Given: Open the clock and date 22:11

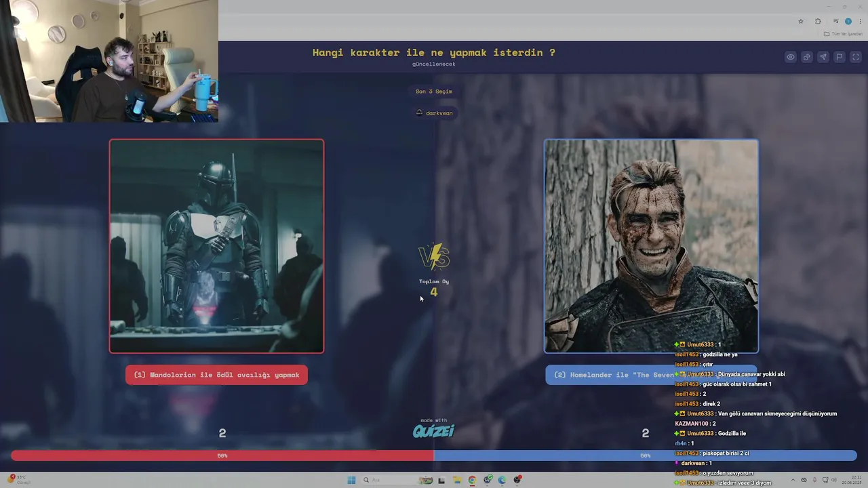Looking at the screenshot, I should click(x=851, y=480).
